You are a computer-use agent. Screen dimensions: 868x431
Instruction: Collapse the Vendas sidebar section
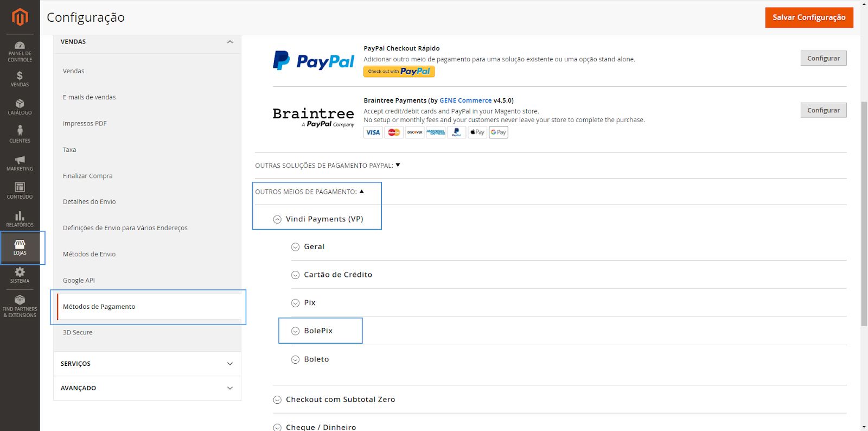pyautogui.click(x=147, y=42)
